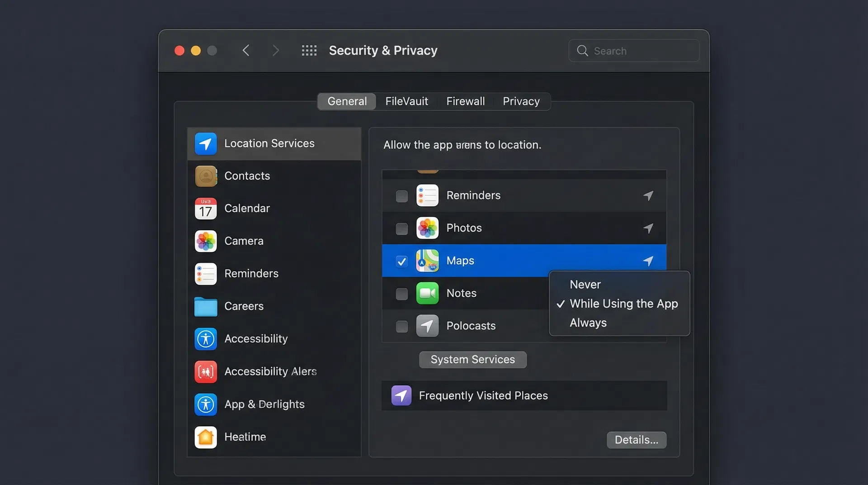
Task: Uncheck the Maps location checkbox
Action: pos(401,262)
